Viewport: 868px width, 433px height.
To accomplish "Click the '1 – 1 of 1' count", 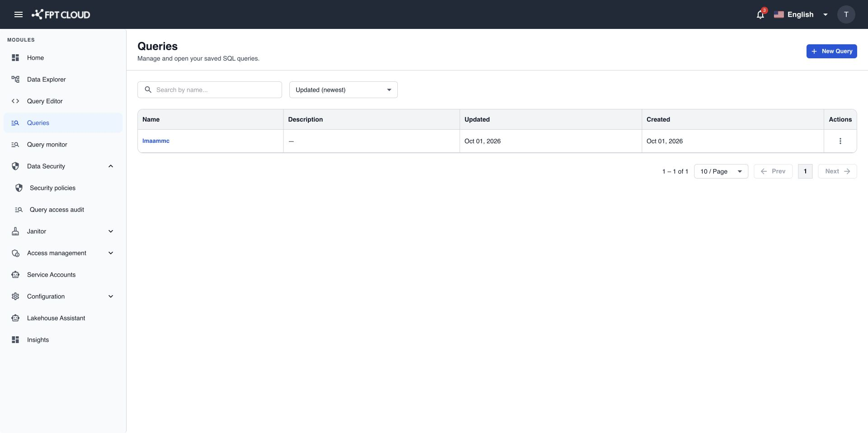I will pos(675,171).
